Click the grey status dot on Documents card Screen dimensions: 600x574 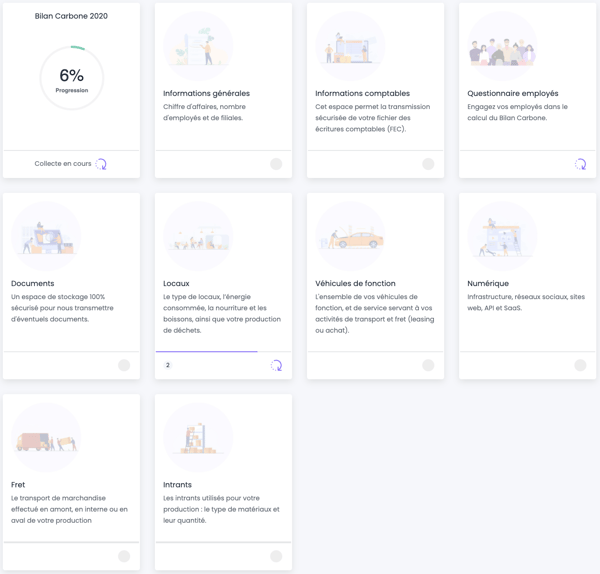pos(124,365)
